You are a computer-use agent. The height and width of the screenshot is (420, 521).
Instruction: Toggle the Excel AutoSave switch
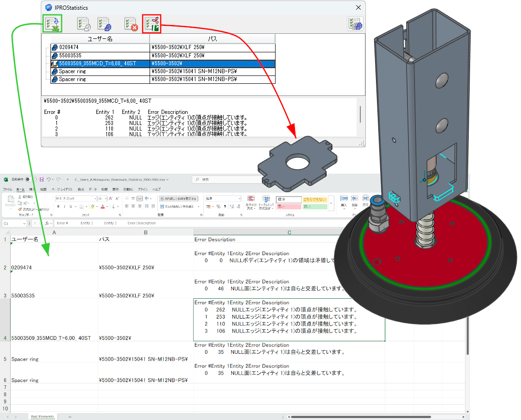[30, 179]
